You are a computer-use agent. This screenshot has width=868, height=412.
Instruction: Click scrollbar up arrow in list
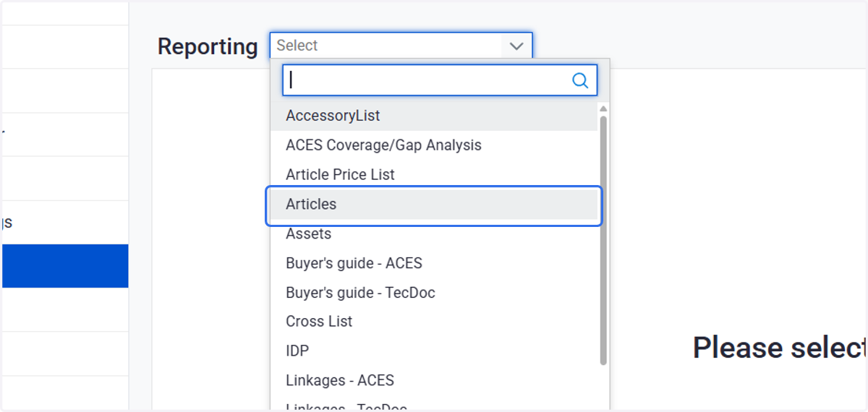click(603, 108)
